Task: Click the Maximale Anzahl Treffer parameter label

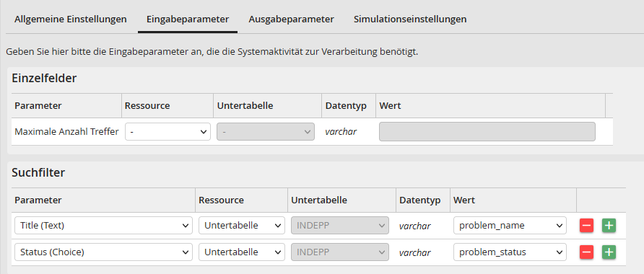Action: pos(66,132)
